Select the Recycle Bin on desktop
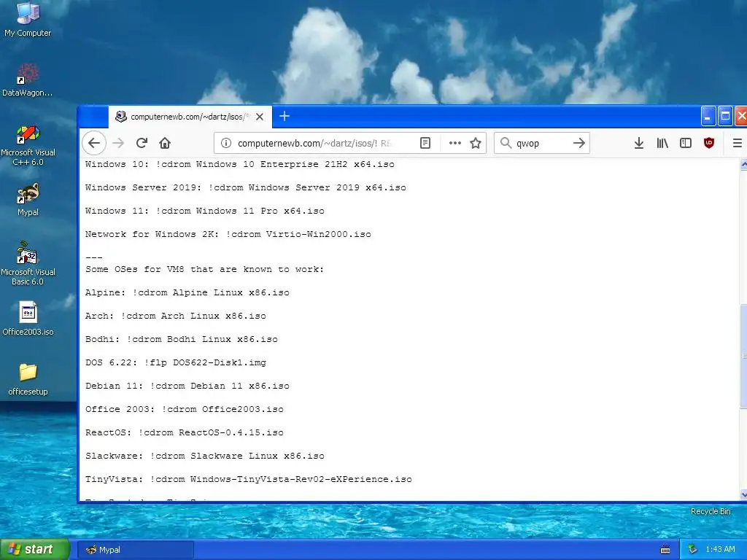 (711, 511)
